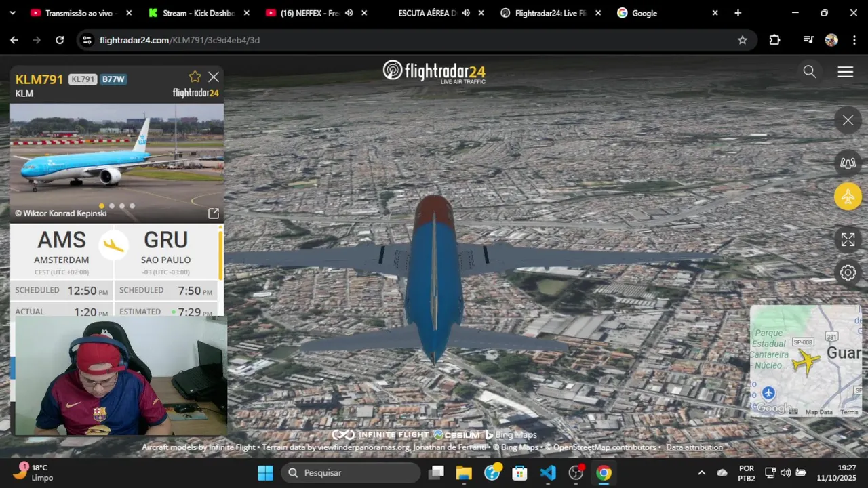Bookmark this page with star

tap(743, 40)
